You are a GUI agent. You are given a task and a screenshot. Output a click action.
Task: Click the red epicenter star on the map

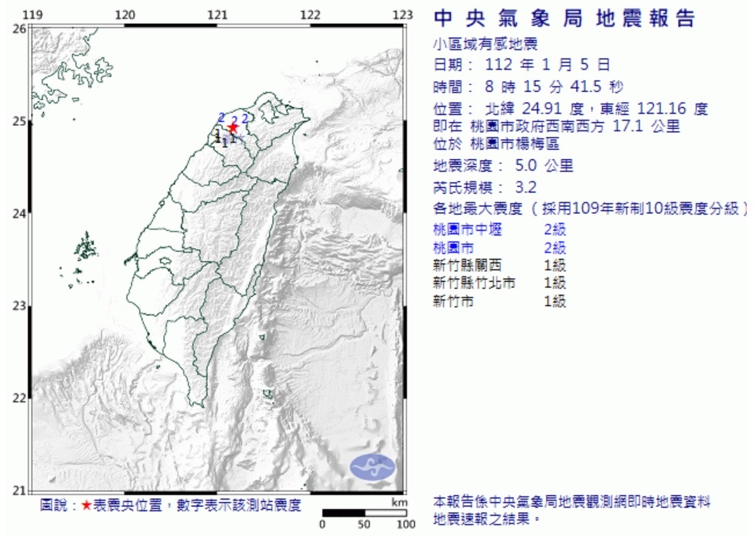coord(233,127)
